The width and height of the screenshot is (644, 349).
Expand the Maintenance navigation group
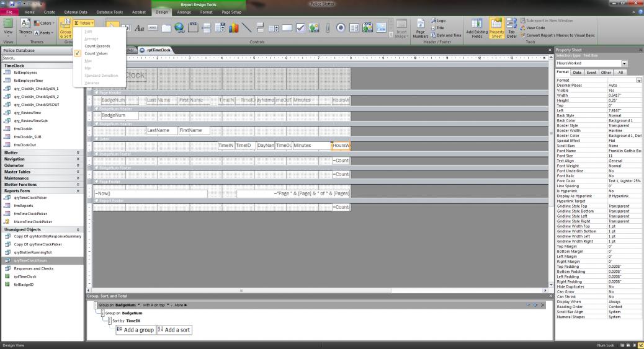pyautogui.click(x=78, y=178)
